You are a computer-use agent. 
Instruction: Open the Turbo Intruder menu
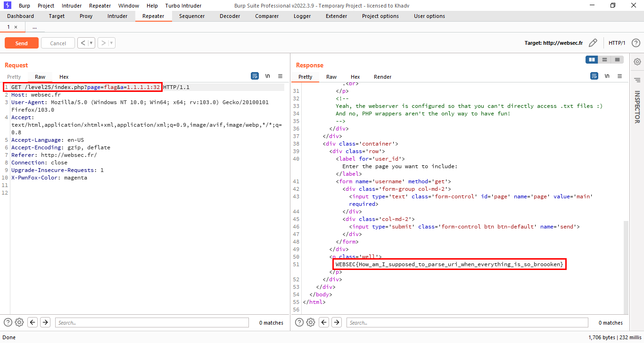183,6
